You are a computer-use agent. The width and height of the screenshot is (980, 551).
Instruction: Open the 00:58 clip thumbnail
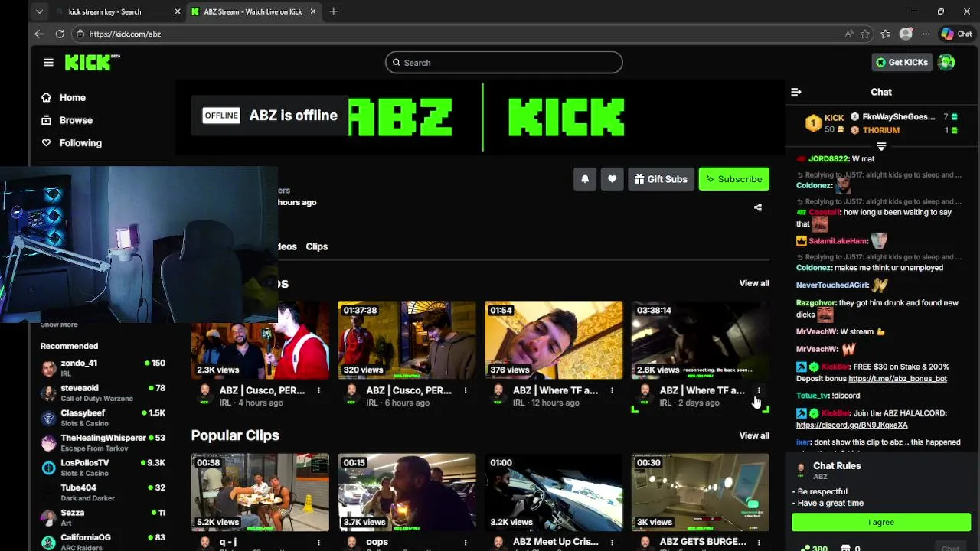tap(260, 492)
